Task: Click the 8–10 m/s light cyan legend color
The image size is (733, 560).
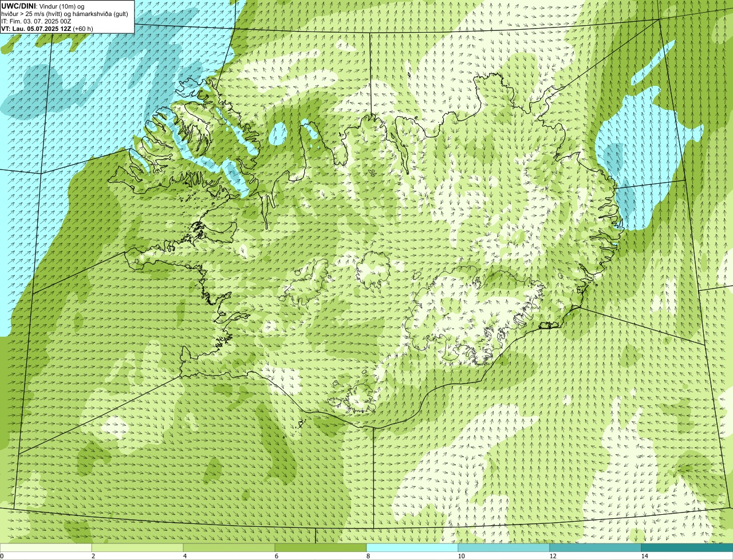Action: coord(412,547)
